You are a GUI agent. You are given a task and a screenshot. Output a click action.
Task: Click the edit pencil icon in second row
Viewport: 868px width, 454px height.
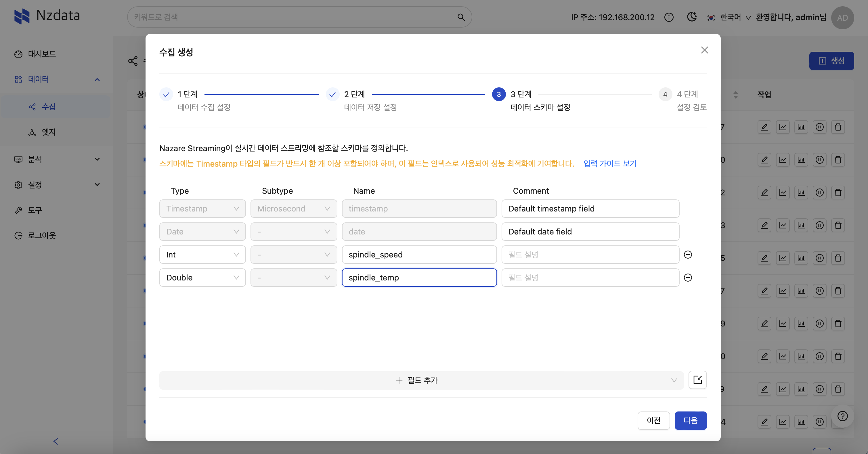[764, 160]
